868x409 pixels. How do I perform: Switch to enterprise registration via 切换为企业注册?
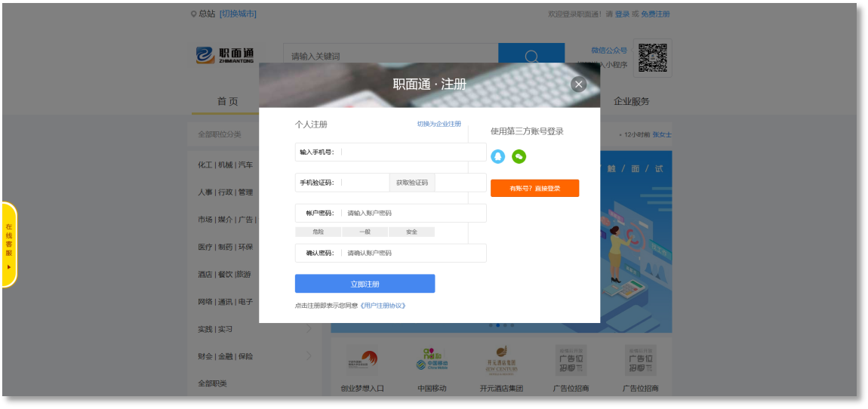(x=439, y=124)
